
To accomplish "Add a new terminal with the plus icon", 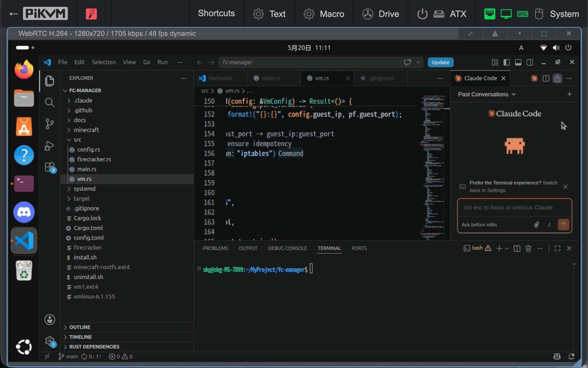I will [x=499, y=248].
